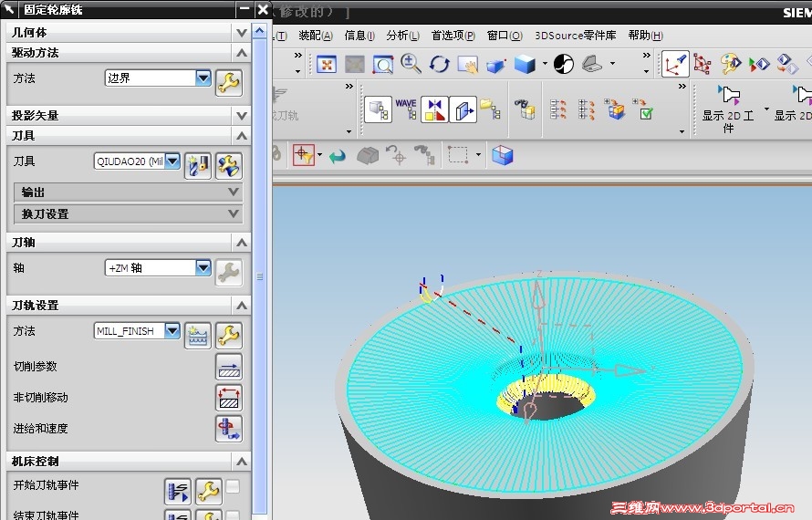This screenshot has height=520, width=812.
Task: Select the Zoom window magnifier icon
Action: click(x=382, y=65)
